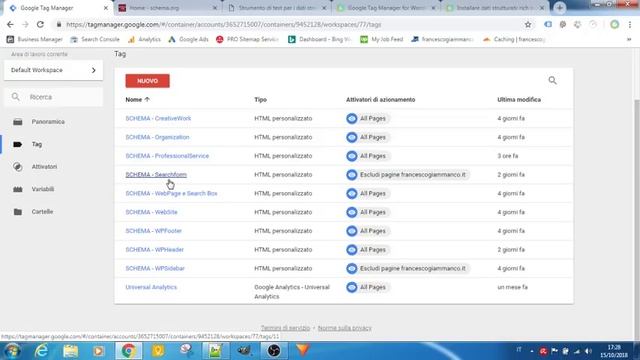Click the Panoramica sidebar icon
This screenshot has width=640, height=360.
pos(18,122)
